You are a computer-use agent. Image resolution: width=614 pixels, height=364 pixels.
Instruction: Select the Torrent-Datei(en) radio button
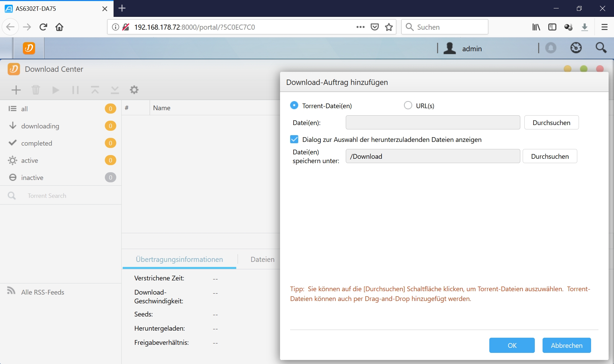click(x=294, y=105)
